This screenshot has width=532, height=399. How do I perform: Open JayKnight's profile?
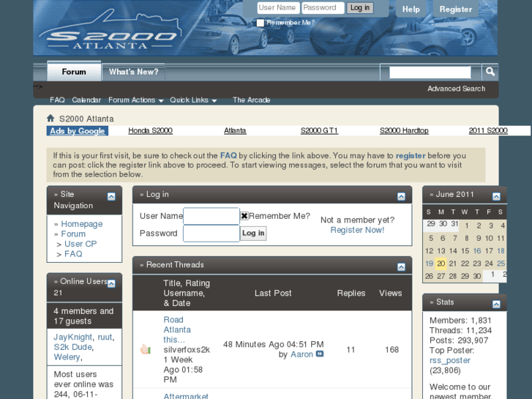(73, 337)
